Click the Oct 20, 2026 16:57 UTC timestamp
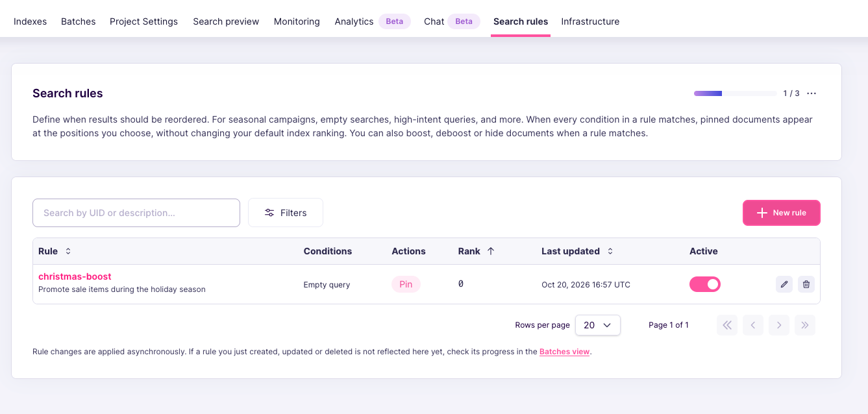 586,285
